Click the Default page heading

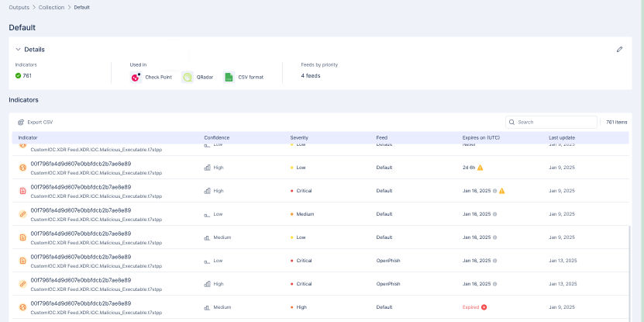pyautogui.click(x=22, y=28)
